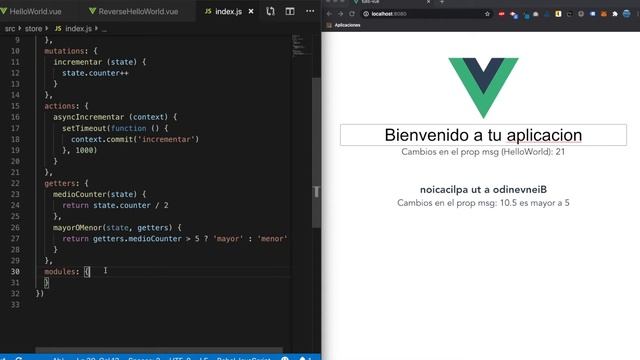Open the ReverseHelloWorld.vue editor tab
Image resolution: width=640 pixels, height=360 pixels.
coord(138,11)
